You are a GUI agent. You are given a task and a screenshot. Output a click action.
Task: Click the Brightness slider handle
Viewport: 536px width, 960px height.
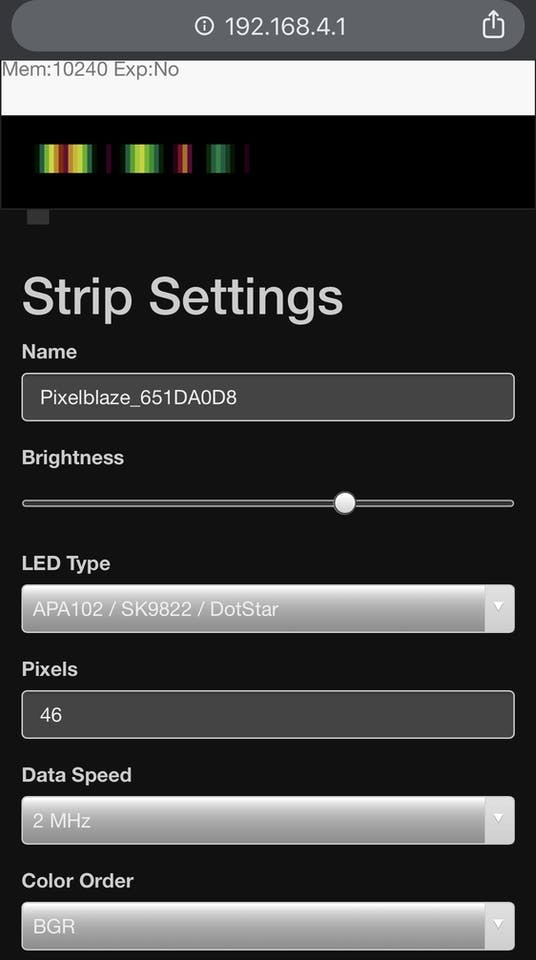(x=345, y=503)
